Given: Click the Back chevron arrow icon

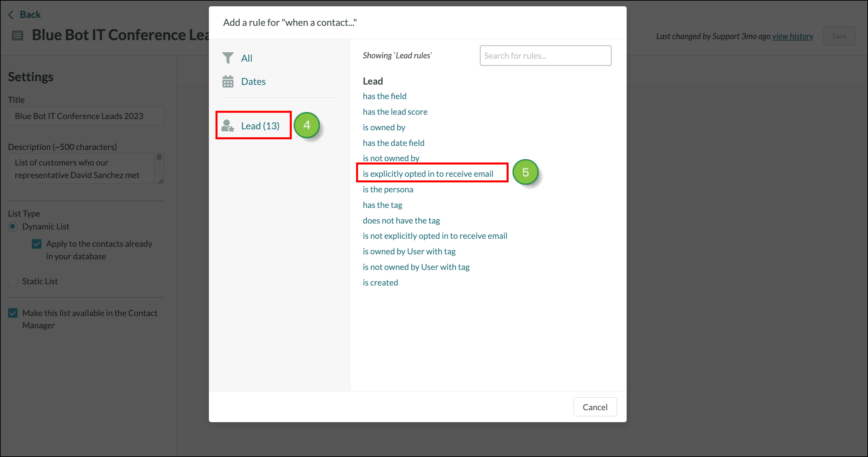Looking at the screenshot, I should coord(11,15).
